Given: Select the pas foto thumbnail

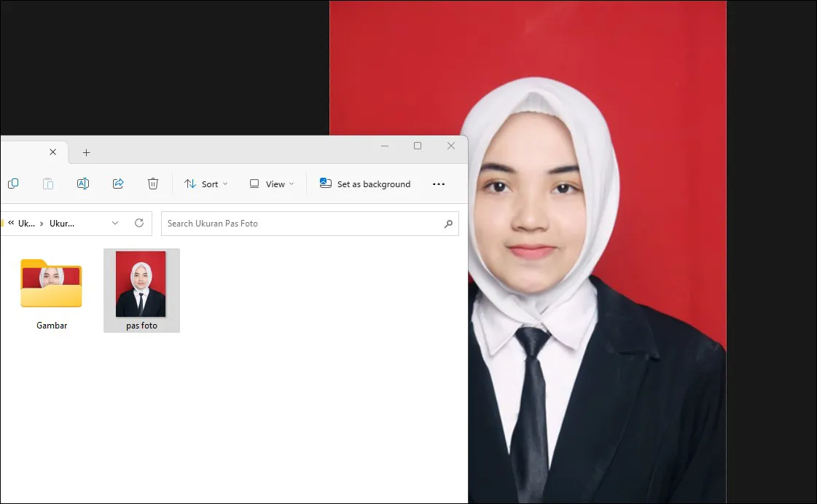Looking at the screenshot, I should pos(141,284).
